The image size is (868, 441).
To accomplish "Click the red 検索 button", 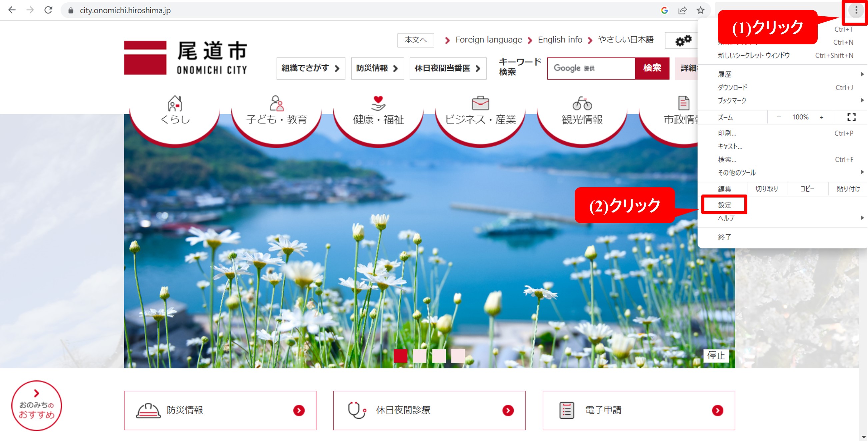I will (652, 68).
